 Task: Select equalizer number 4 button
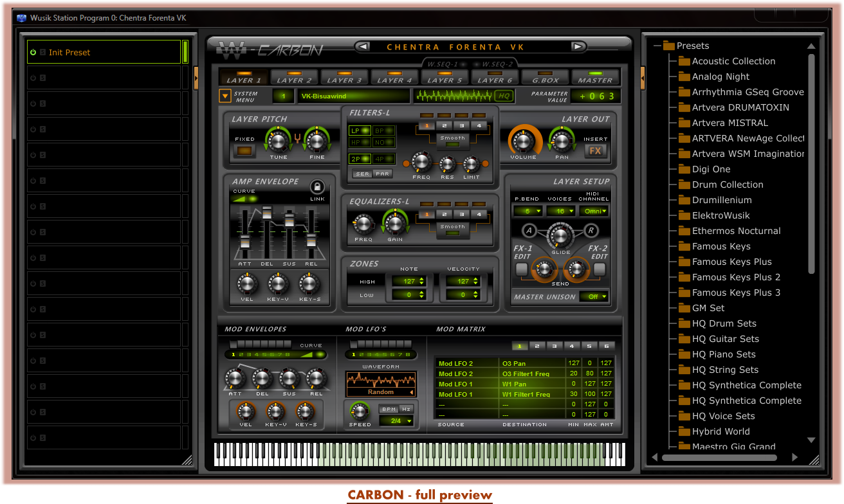[x=479, y=214]
